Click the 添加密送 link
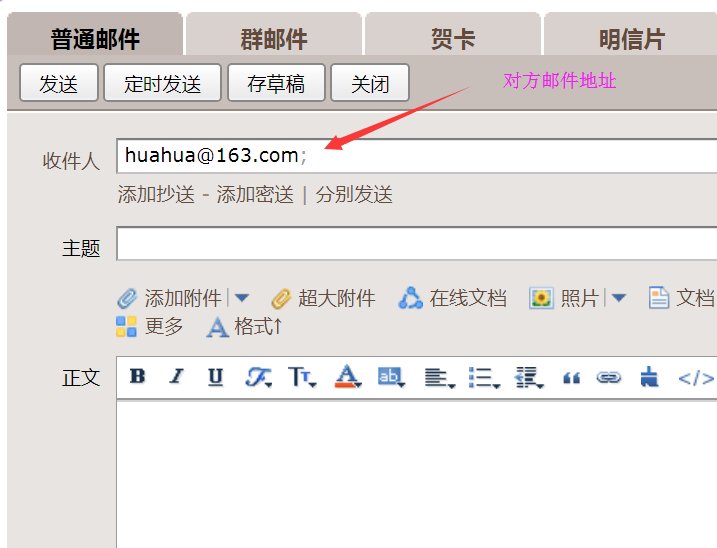The image size is (717, 548). tap(255, 194)
